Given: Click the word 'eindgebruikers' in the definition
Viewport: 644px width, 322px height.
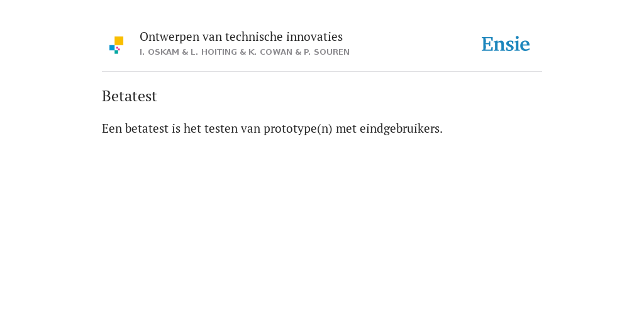Looking at the screenshot, I should point(399,128).
